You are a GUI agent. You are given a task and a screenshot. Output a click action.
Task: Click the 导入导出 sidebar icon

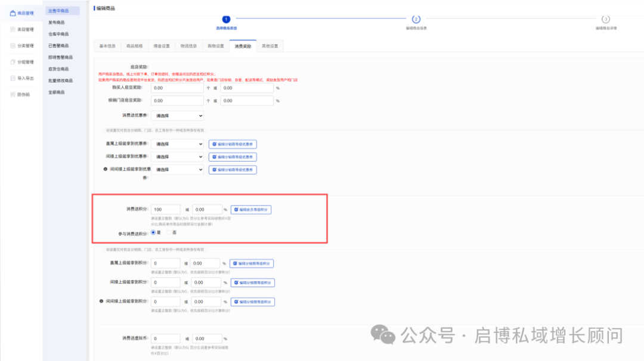pos(13,78)
